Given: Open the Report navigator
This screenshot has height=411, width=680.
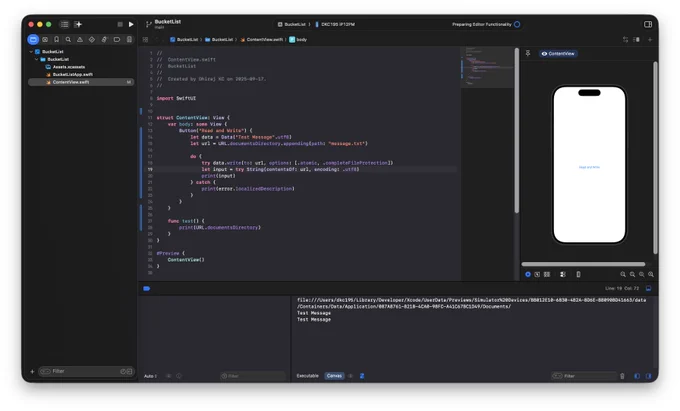Looking at the screenshot, I should pyautogui.click(x=129, y=39).
